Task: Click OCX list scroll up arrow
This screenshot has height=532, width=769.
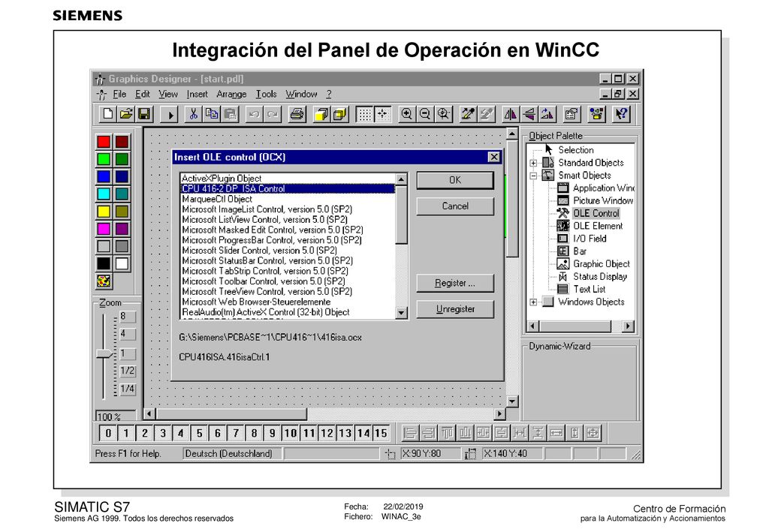Action: (x=401, y=179)
